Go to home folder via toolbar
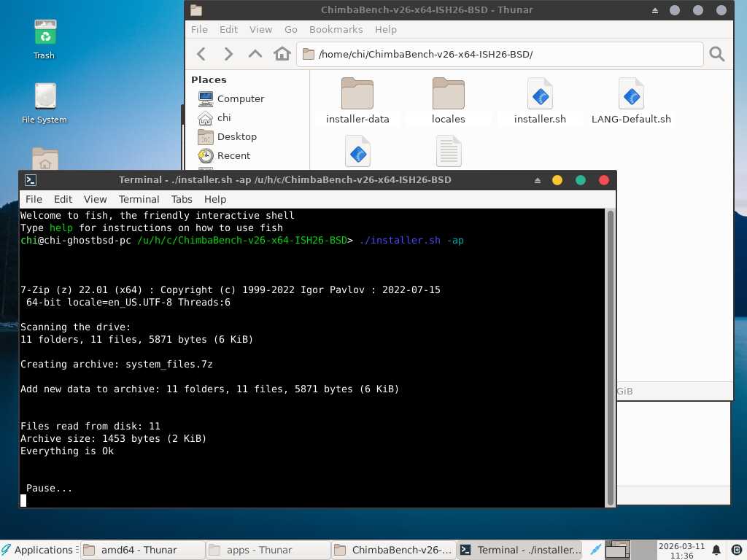 point(282,54)
